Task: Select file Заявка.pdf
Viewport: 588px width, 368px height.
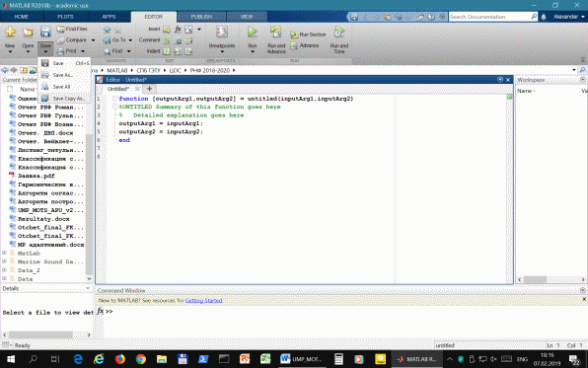Action: pyautogui.click(x=37, y=176)
